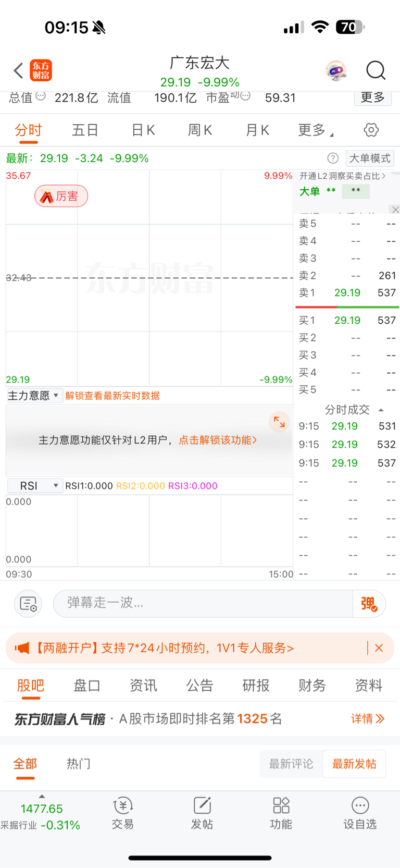Open 开通L2洞察买卖占比 link

pyautogui.click(x=343, y=176)
